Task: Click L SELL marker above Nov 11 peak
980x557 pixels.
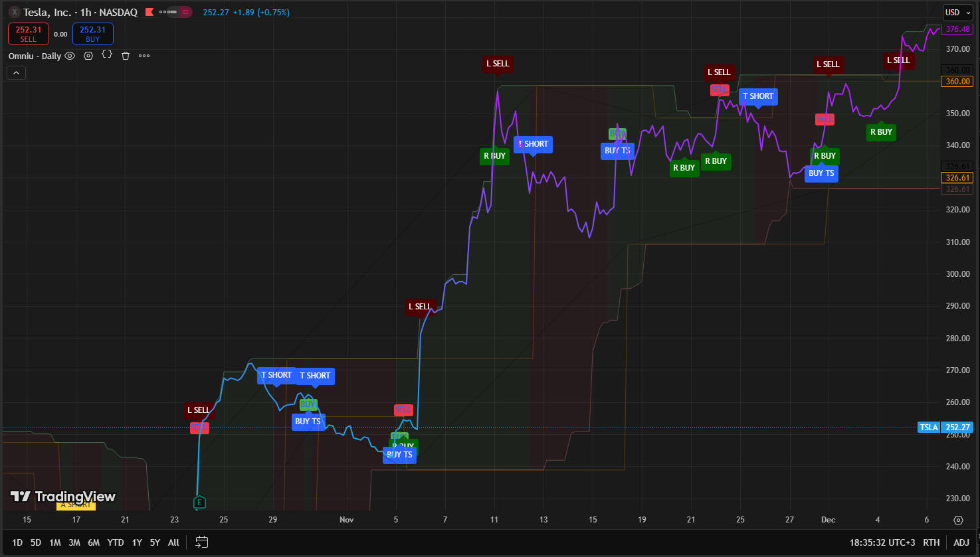Action: pyautogui.click(x=498, y=64)
